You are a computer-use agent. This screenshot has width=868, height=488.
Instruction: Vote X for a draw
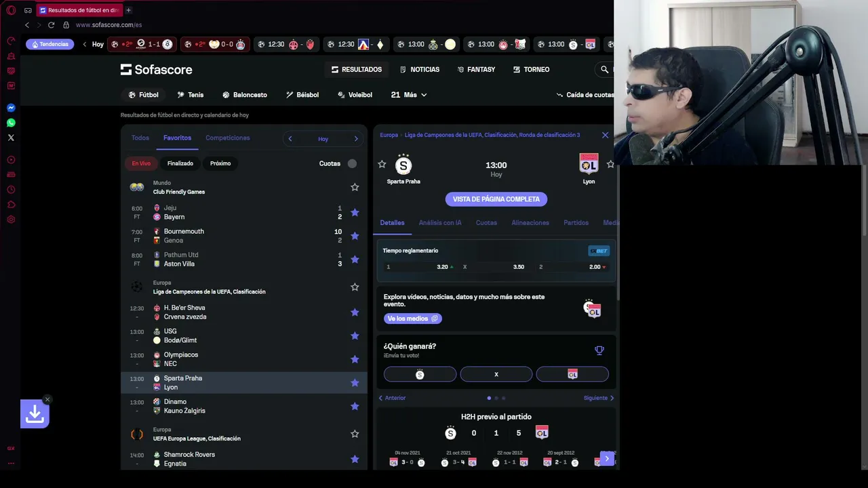click(x=496, y=374)
